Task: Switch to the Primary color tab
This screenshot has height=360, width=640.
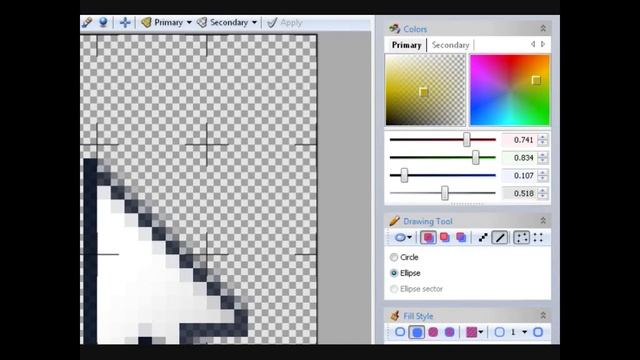Action: click(x=406, y=45)
